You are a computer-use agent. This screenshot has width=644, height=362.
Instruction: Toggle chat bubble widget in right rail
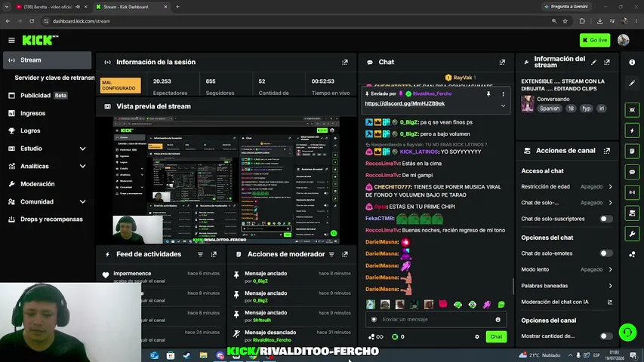[x=632, y=172]
